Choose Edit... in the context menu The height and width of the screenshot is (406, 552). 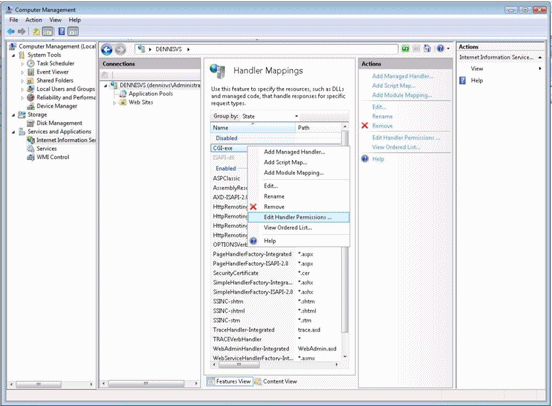299,186
